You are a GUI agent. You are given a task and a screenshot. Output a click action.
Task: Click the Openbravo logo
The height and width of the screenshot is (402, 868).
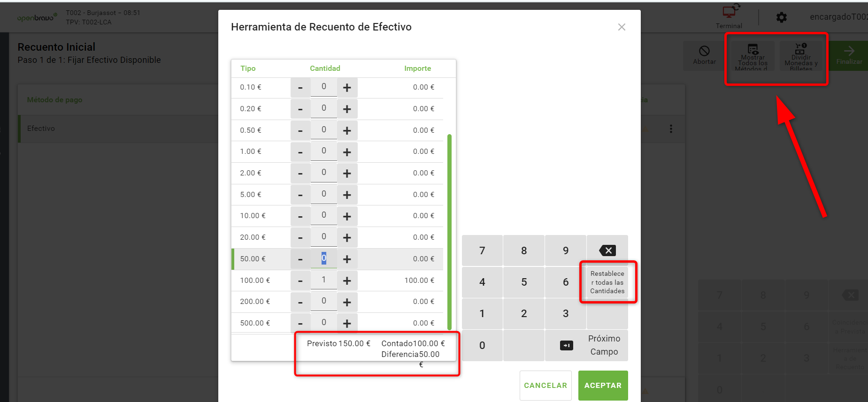click(37, 18)
